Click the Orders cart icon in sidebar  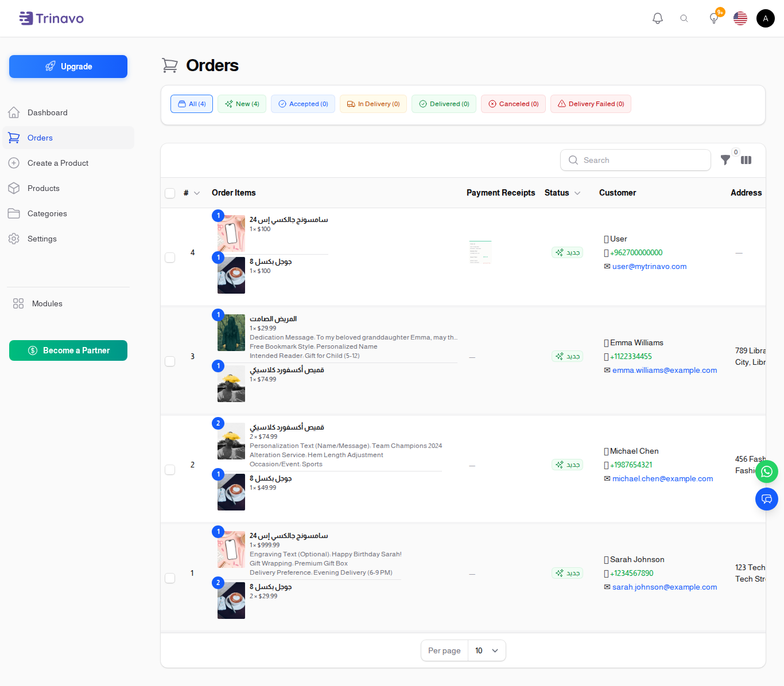coord(14,138)
